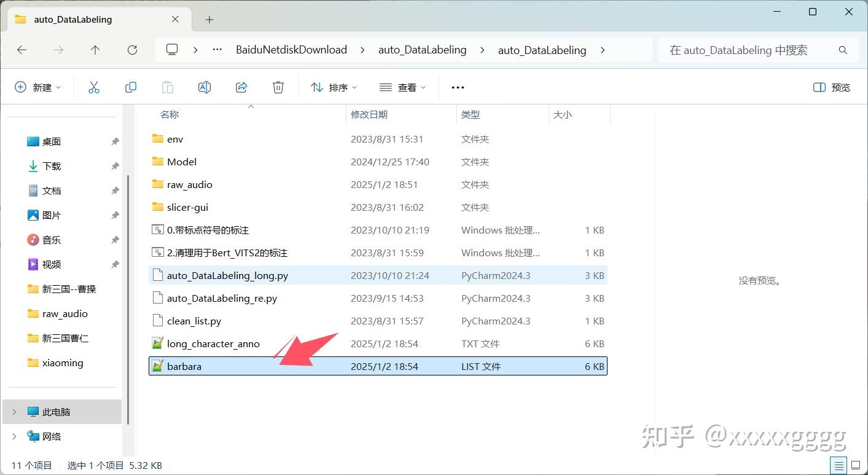Rename barbara using the rename icon
The width and height of the screenshot is (868, 475).
pyautogui.click(x=204, y=87)
